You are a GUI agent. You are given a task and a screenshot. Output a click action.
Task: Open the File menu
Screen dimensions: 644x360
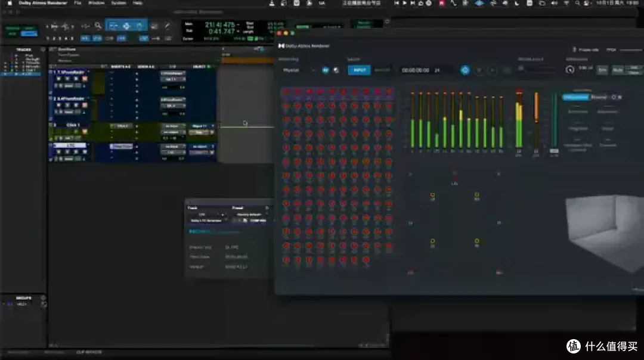(77, 3)
